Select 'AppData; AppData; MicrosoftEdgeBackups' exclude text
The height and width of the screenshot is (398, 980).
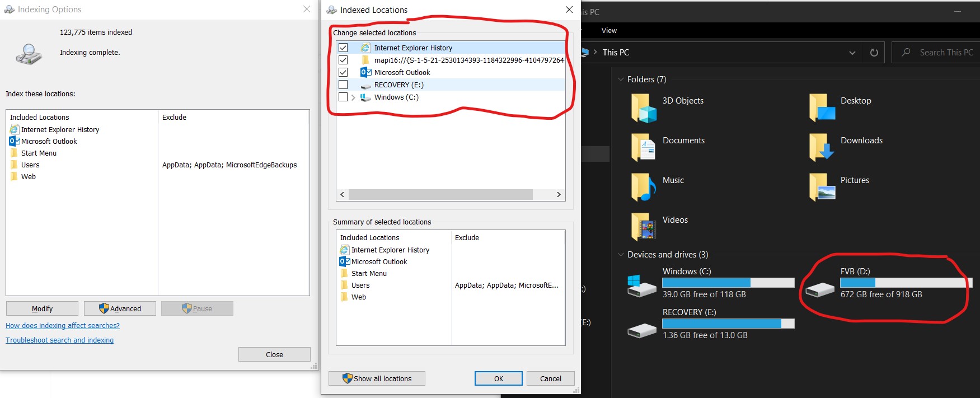point(229,165)
